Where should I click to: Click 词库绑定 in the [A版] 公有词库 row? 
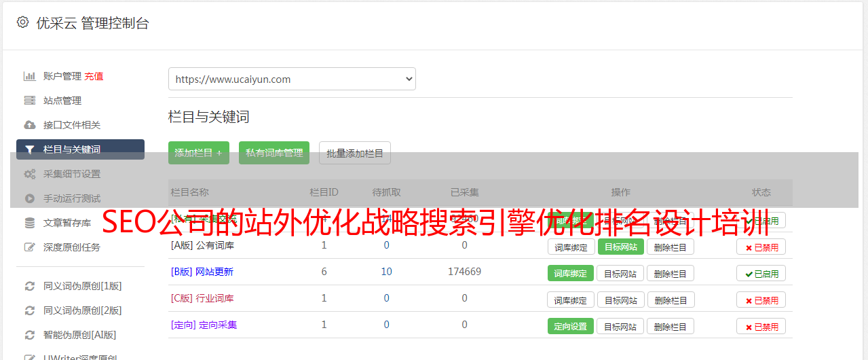click(x=571, y=247)
